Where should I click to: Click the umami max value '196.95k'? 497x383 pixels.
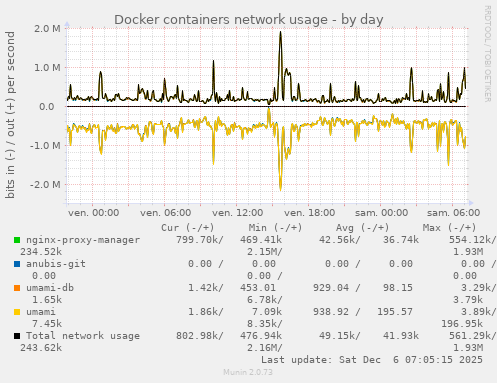(462, 324)
